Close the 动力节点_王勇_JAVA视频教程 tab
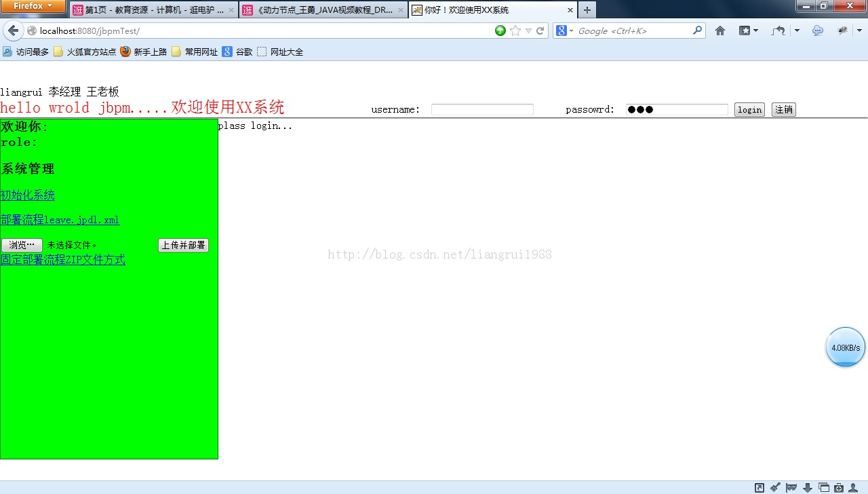 [x=400, y=10]
